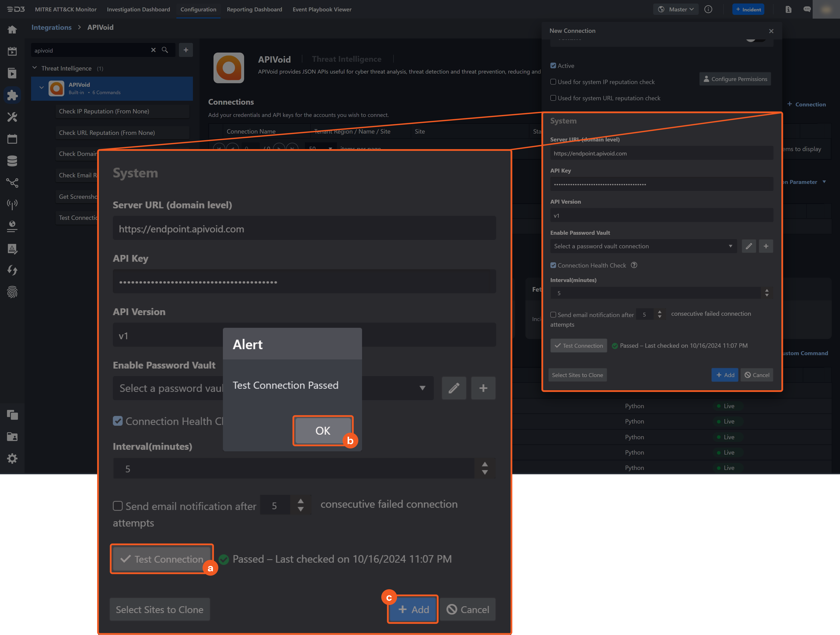
Task: Switch to Investigation Dashboard tab
Action: pos(138,9)
